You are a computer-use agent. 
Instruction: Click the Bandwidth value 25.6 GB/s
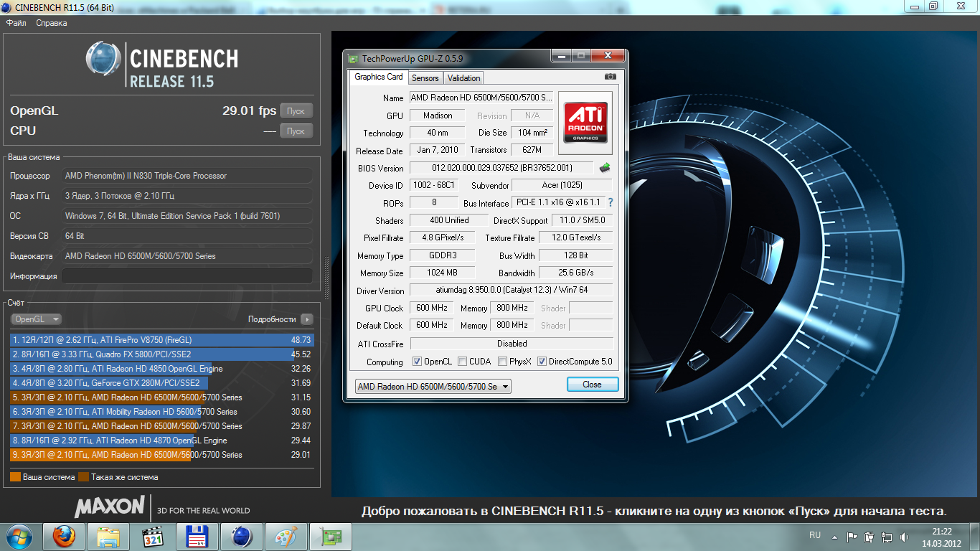click(575, 273)
